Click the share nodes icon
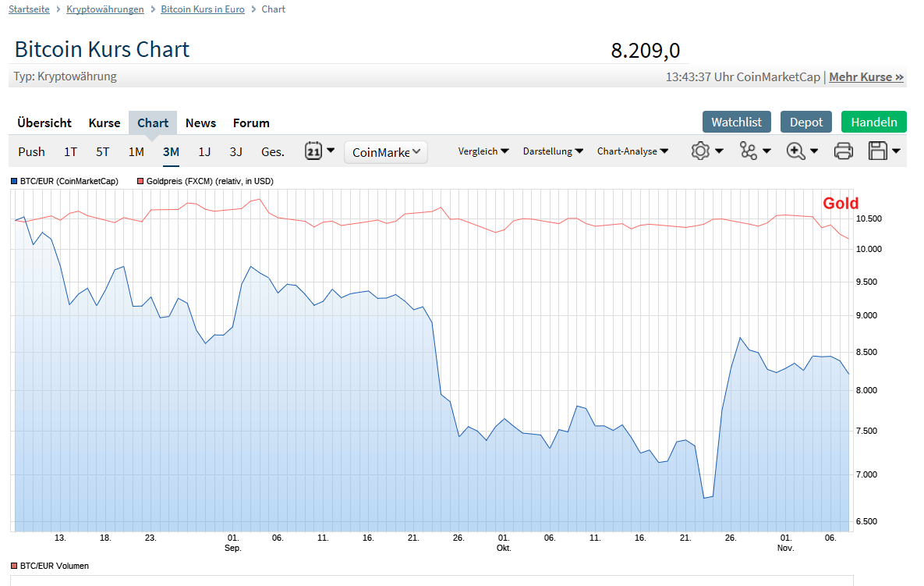This screenshot has height=586, width=924. point(749,151)
